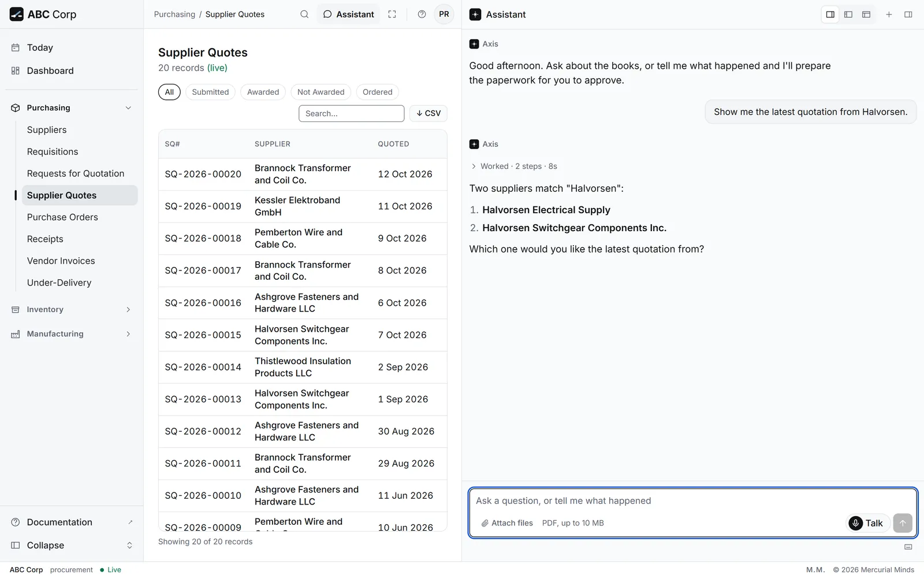Open quote SQ-2026-00019 Kessler Elektroband
This screenshot has height=578, width=924.
(x=303, y=206)
